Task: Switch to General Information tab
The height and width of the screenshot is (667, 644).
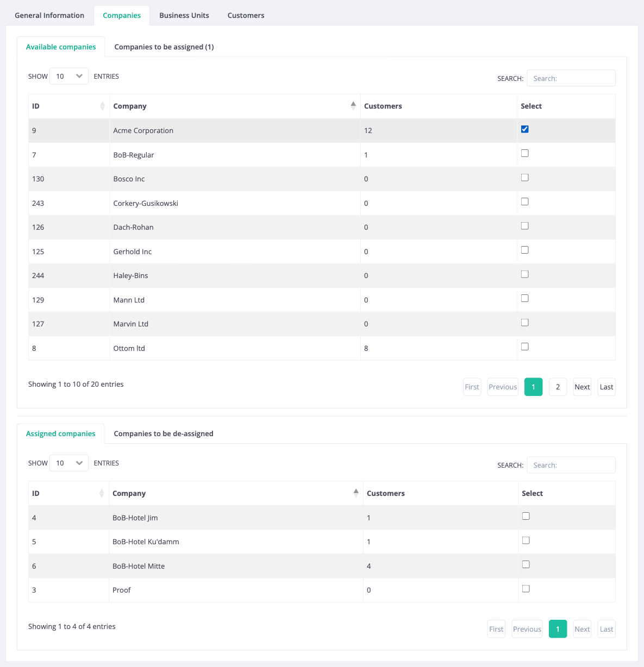Action: (49, 15)
